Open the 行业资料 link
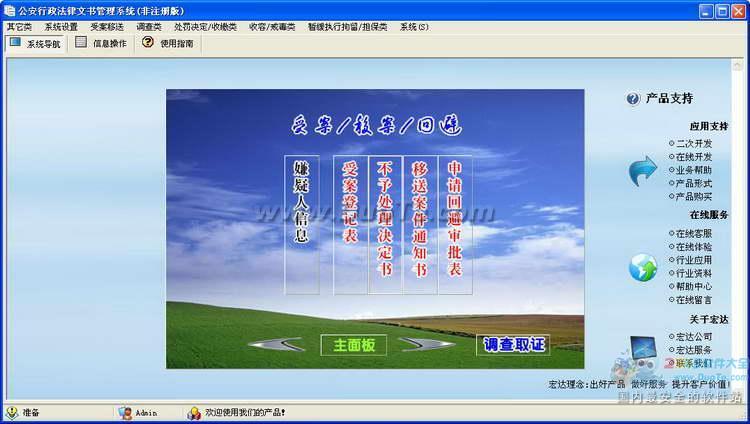750x424 pixels. click(694, 273)
